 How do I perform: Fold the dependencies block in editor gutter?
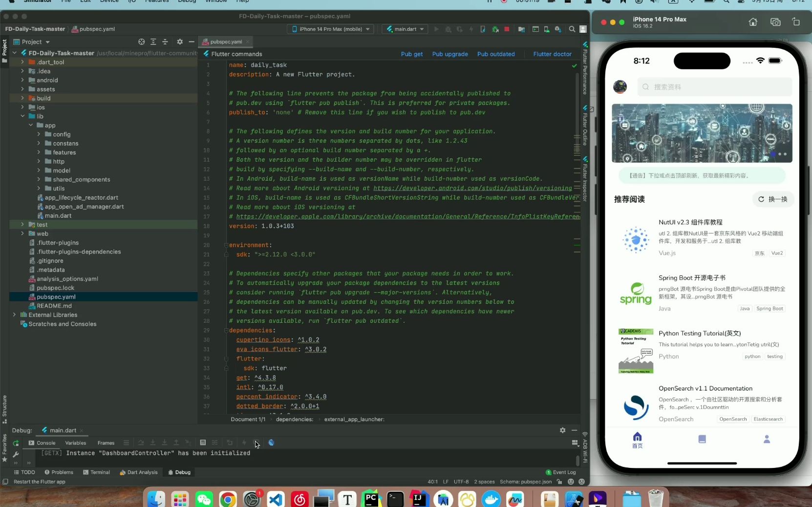point(226,331)
